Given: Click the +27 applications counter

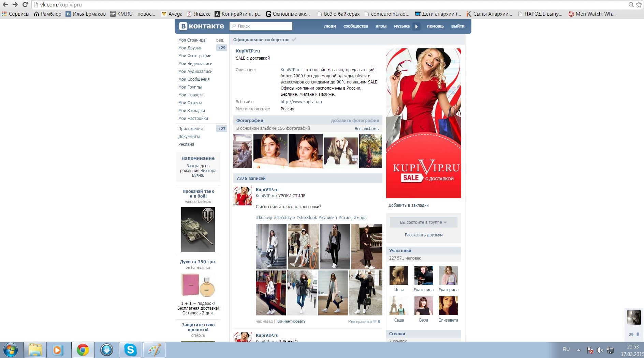Looking at the screenshot, I should click(x=222, y=129).
